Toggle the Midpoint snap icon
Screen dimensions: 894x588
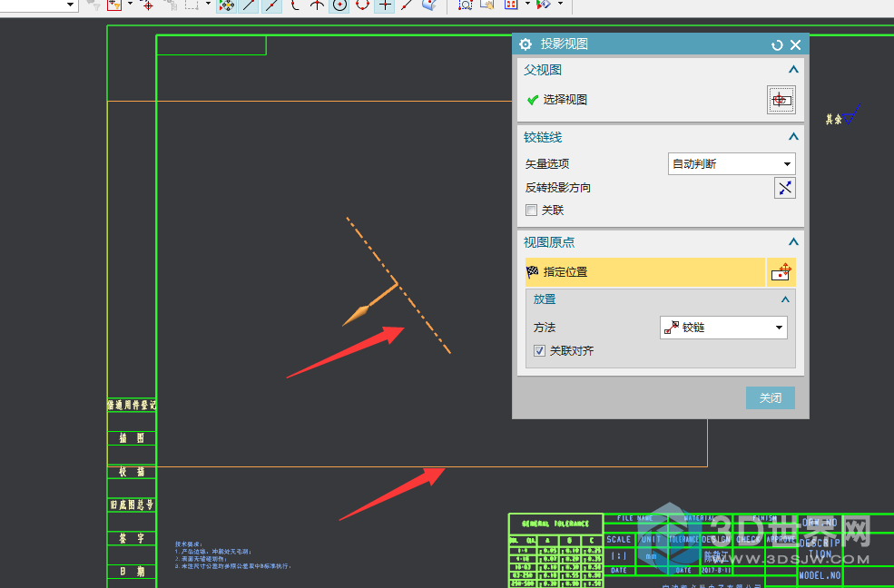point(271,5)
